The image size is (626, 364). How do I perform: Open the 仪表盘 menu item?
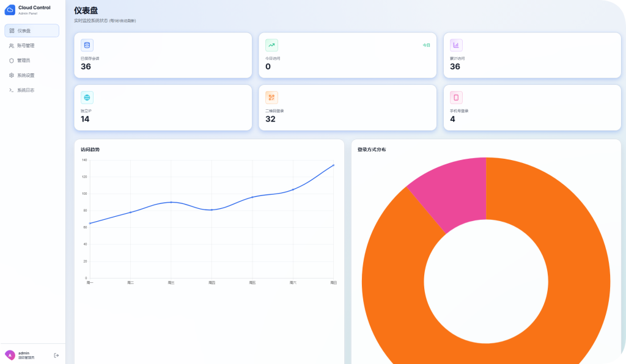(x=32, y=31)
